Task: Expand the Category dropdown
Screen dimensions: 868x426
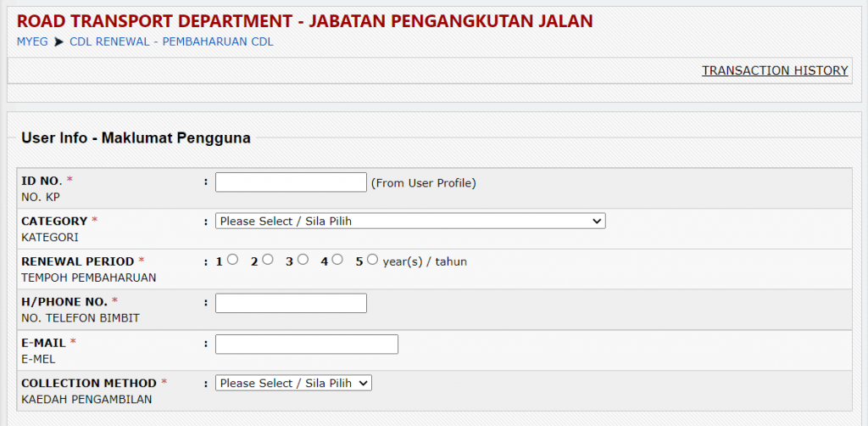Action: pyautogui.click(x=410, y=221)
